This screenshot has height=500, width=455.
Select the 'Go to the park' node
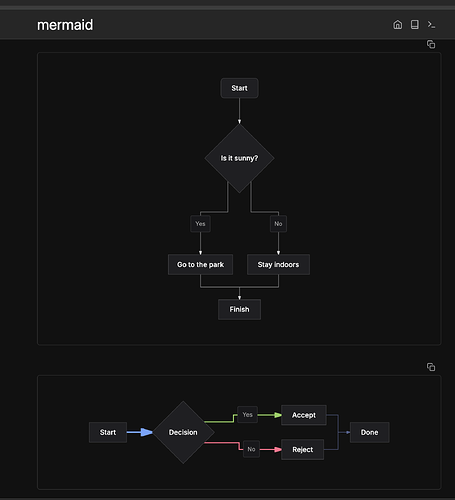click(200, 265)
